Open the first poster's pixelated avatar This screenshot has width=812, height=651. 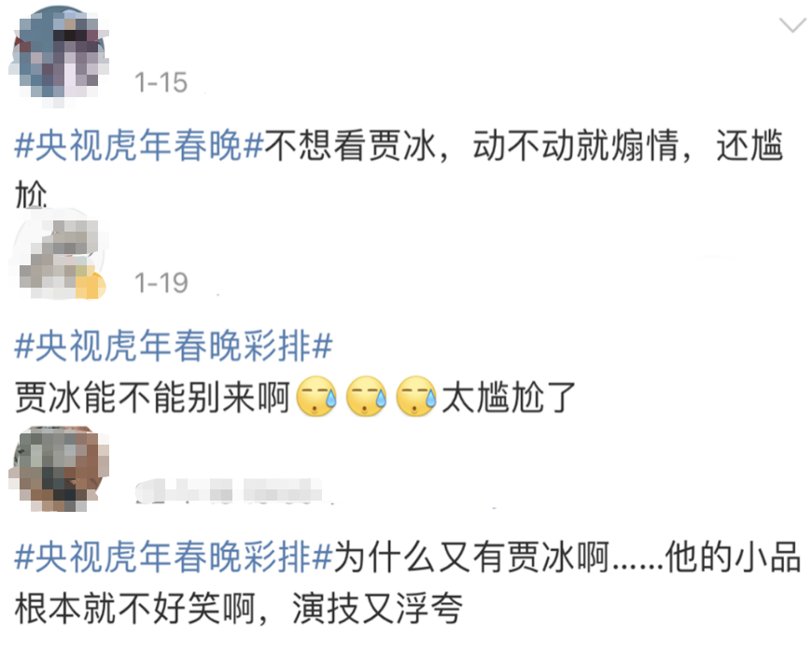59,56
